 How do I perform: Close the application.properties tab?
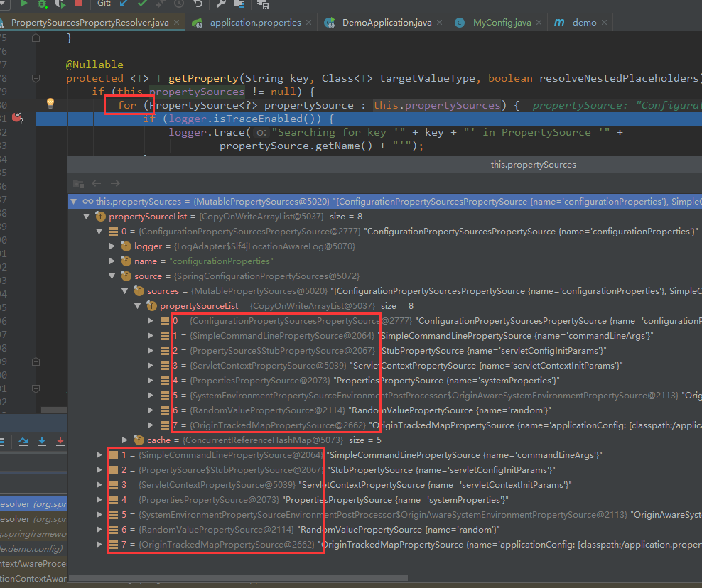(308, 23)
